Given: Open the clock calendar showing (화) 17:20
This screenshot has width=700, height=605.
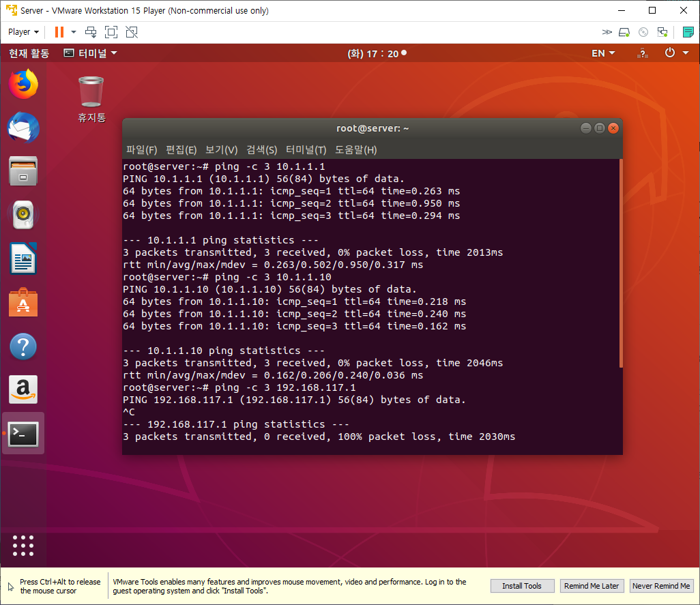Looking at the screenshot, I should [x=377, y=53].
